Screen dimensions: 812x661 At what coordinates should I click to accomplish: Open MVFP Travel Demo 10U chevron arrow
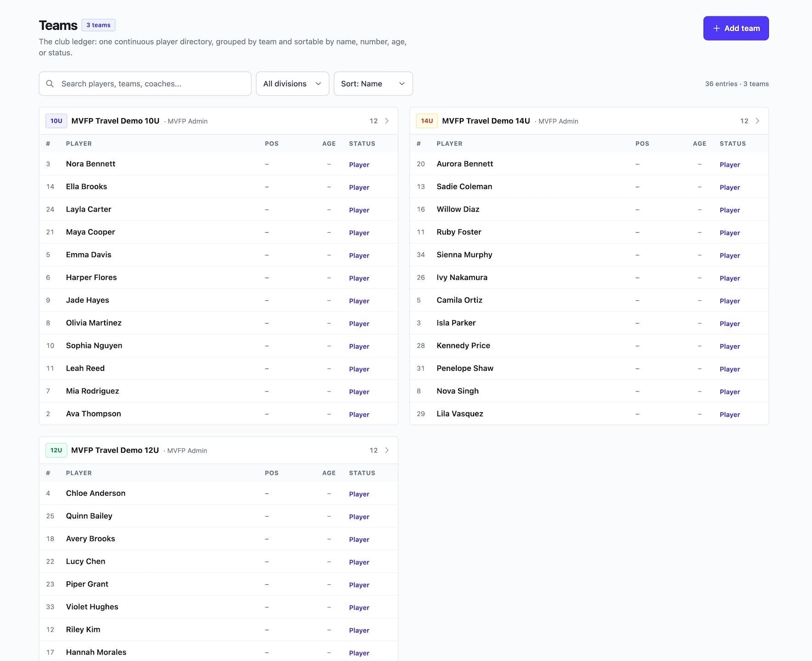(x=387, y=121)
